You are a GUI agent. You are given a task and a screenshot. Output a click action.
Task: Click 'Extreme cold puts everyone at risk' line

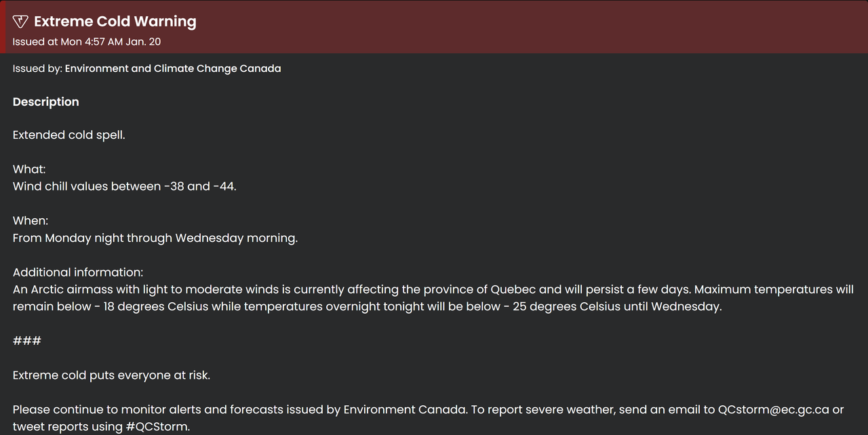(112, 375)
